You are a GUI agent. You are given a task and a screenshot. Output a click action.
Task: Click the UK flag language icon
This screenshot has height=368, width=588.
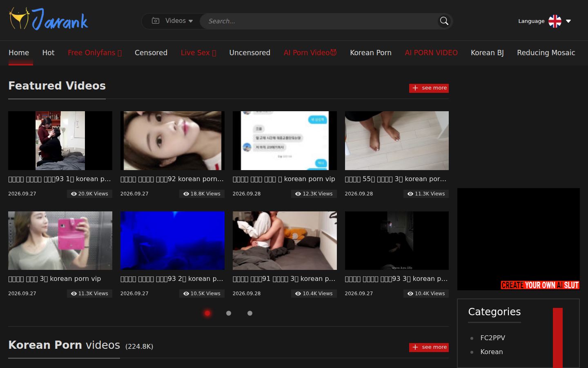(555, 21)
